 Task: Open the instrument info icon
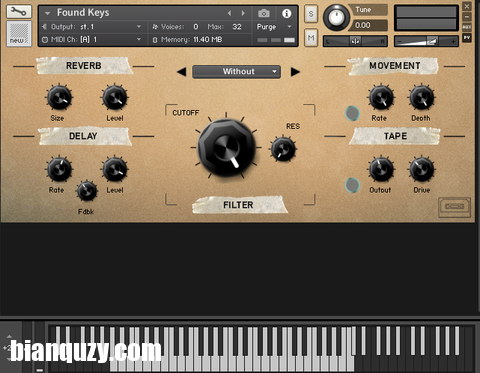pyautogui.click(x=286, y=13)
